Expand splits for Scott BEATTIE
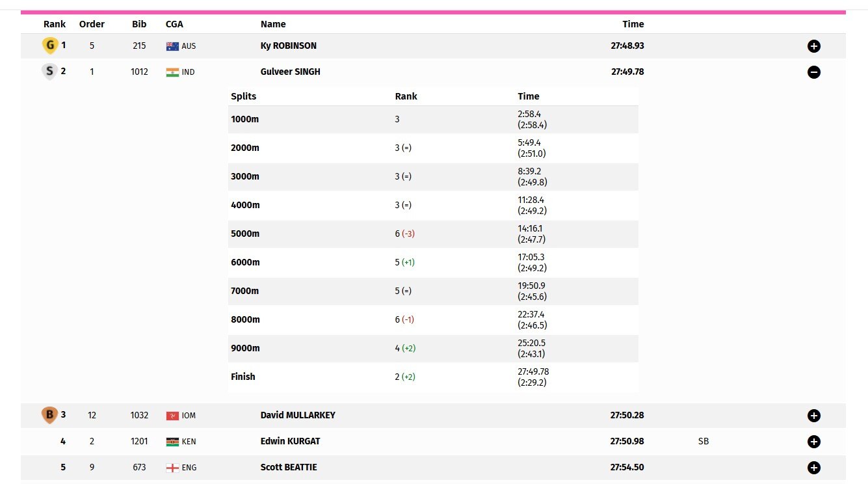868x484 pixels. [x=813, y=468]
